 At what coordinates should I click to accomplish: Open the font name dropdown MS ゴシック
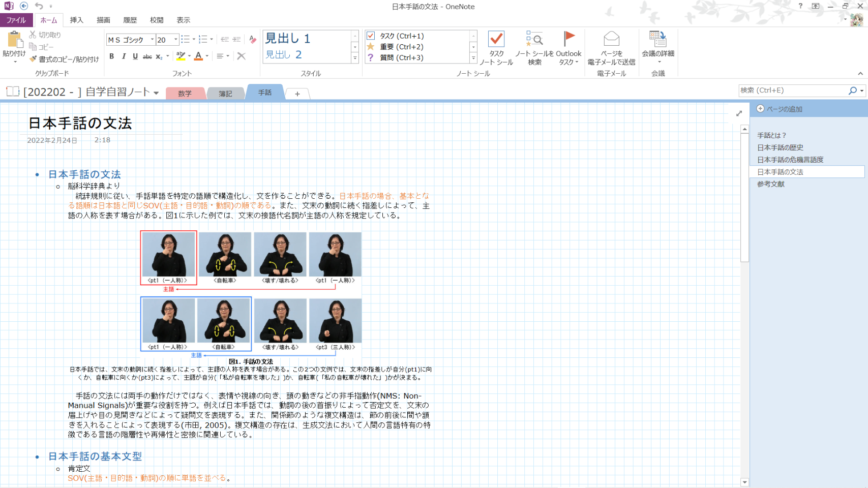point(152,40)
